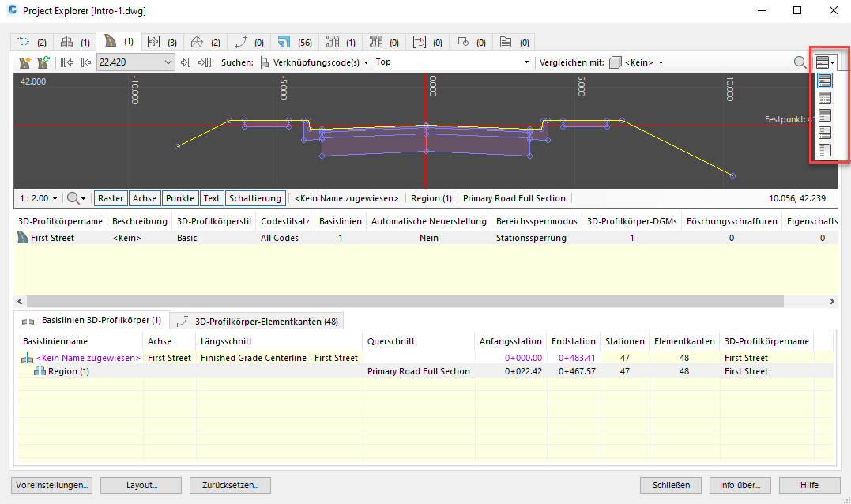
Task: Select the fifth layout option in the dropdown
Action: (824, 150)
